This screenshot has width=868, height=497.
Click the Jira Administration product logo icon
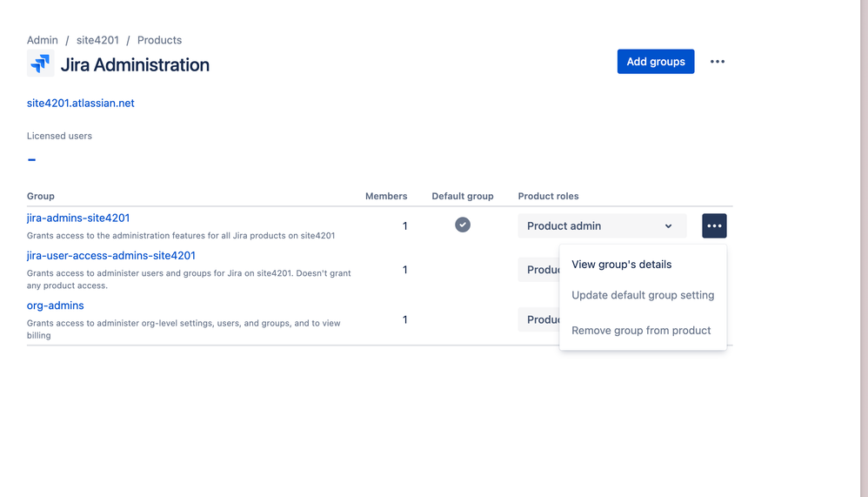point(40,64)
